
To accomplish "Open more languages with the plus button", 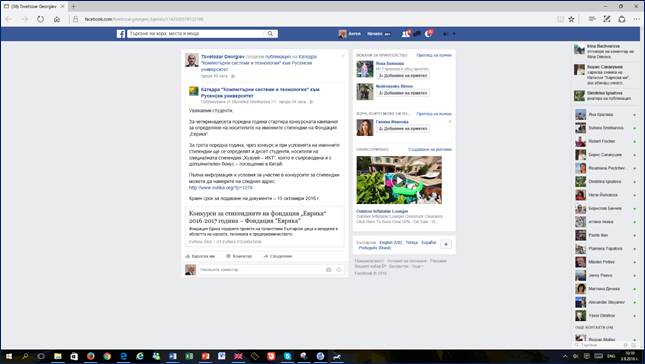I will 446,244.
